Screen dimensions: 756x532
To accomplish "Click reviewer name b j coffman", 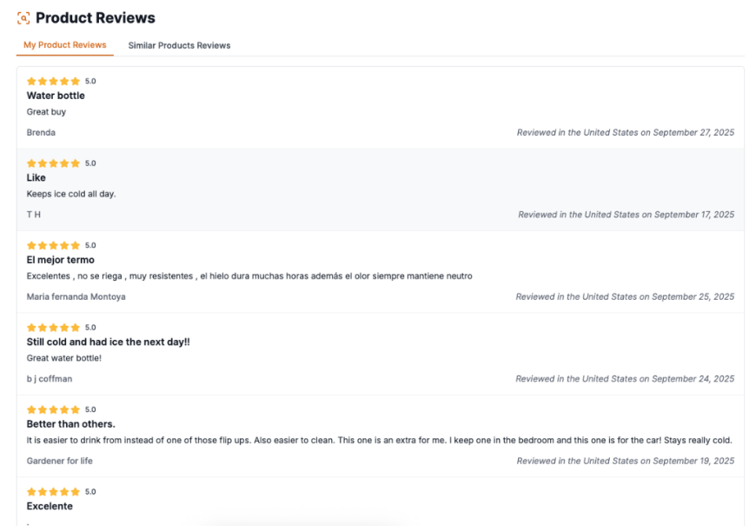I will [x=50, y=379].
